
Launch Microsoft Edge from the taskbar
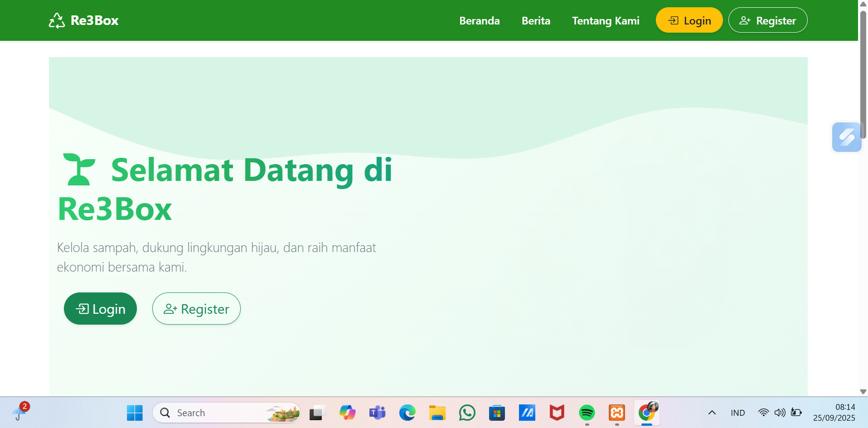[x=407, y=413]
